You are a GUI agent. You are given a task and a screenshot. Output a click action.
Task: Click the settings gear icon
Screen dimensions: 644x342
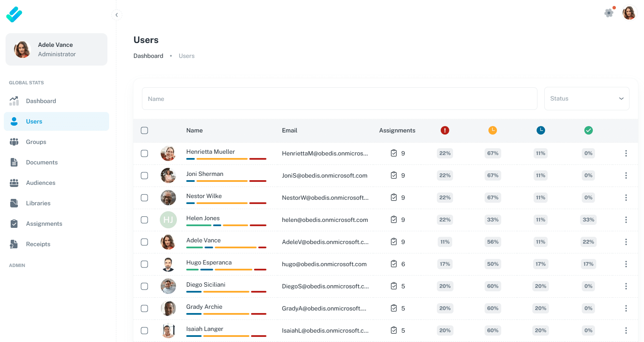(609, 13)
